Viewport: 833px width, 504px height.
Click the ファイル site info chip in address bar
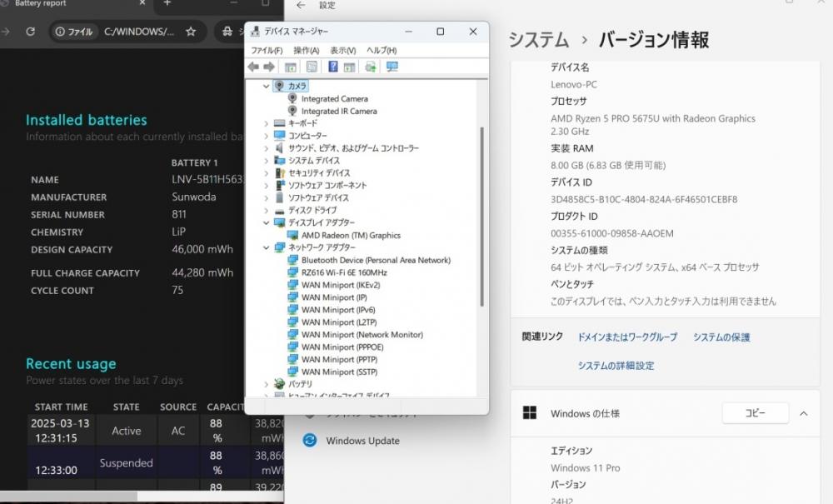[74, 32]
